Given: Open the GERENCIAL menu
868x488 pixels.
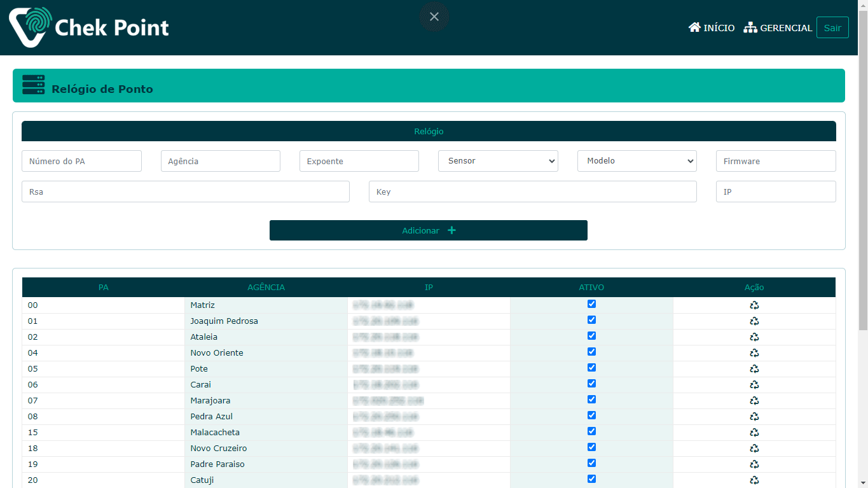Looking at the screenshot, I should point(778,28).
